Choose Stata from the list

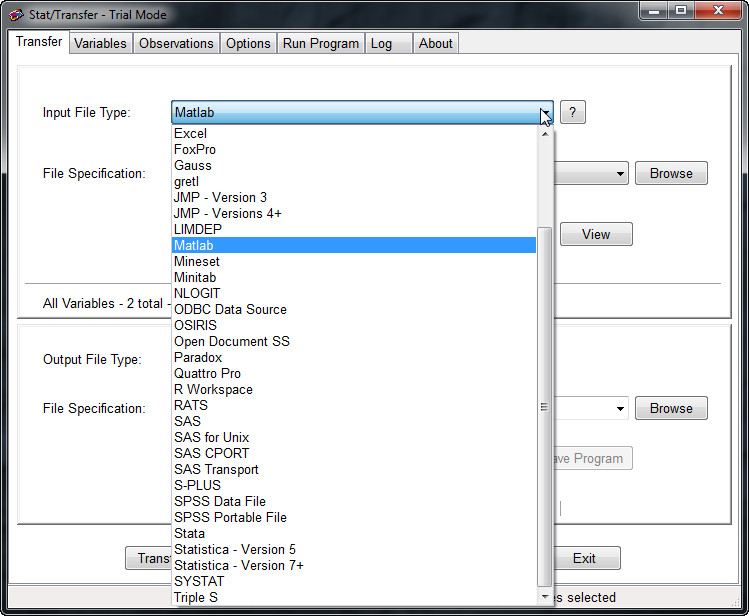point(353,533)
